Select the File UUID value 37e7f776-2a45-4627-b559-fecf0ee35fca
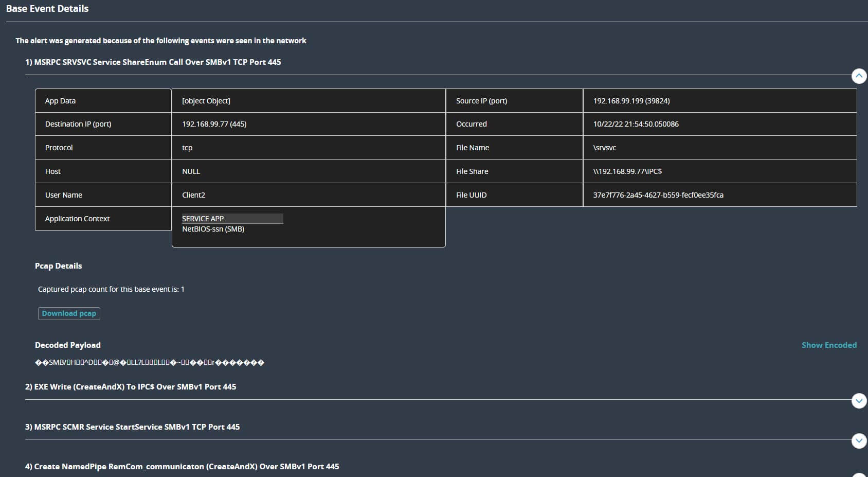Screen dimensions: 868x477 pos(658,195)
